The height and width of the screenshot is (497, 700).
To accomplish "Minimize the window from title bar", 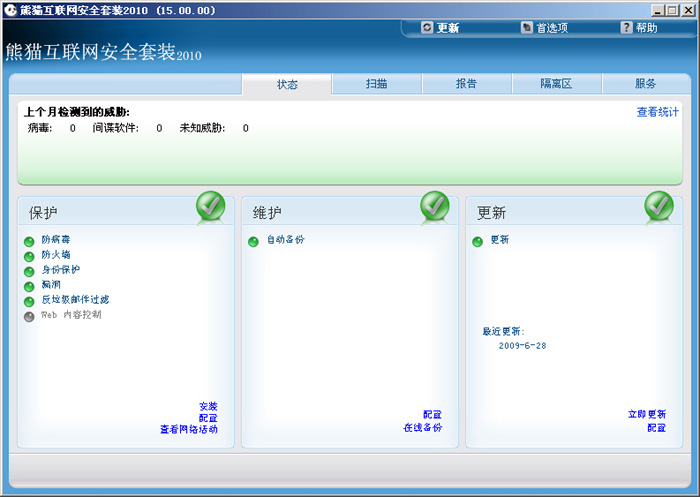I will coord(657,10).
